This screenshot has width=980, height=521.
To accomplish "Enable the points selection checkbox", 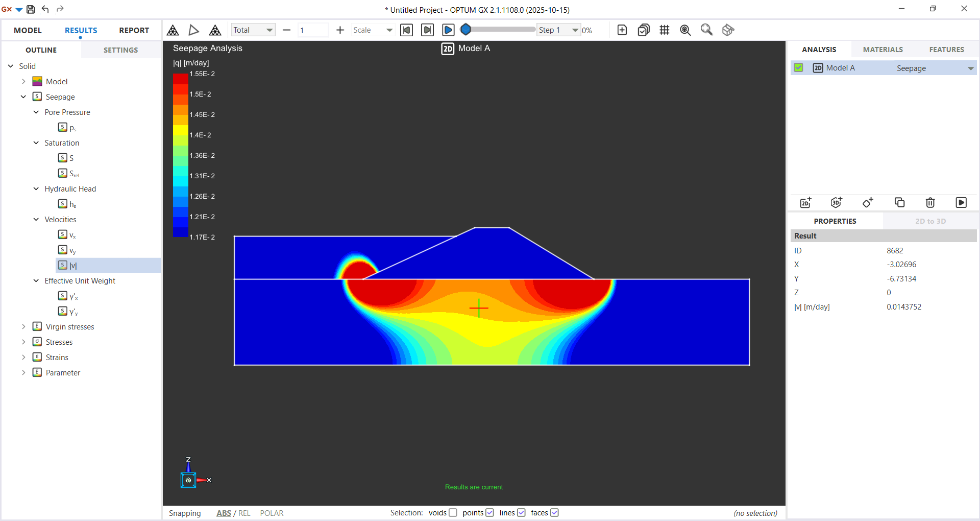I will (490, 512).
